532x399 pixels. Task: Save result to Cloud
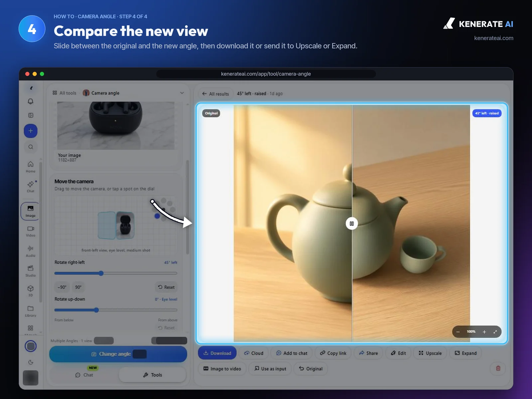click(x=254, y=353)
